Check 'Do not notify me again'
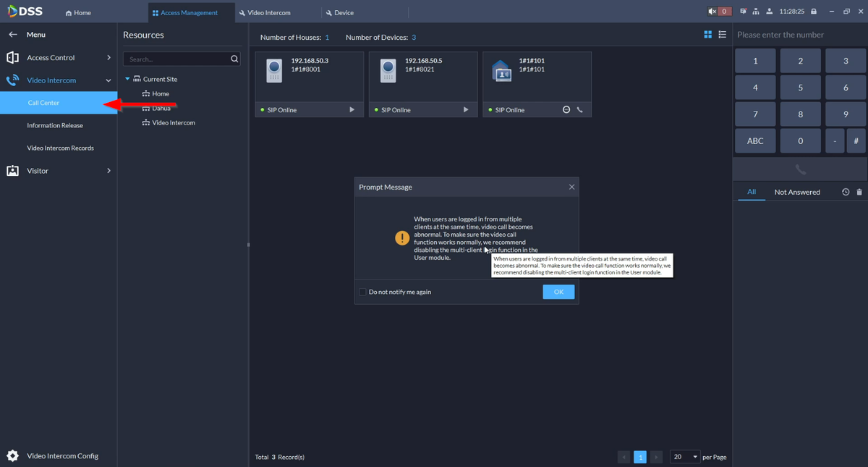 [x=363, y=292]
